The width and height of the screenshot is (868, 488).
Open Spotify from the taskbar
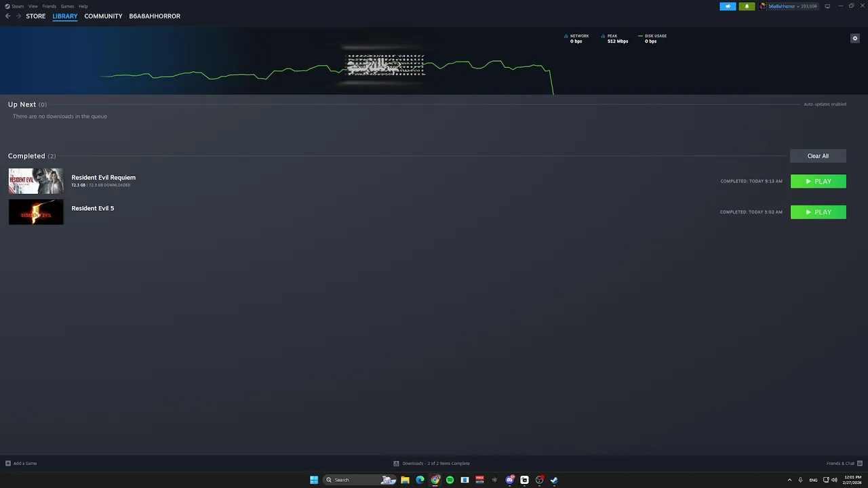[x=450, y=480]
